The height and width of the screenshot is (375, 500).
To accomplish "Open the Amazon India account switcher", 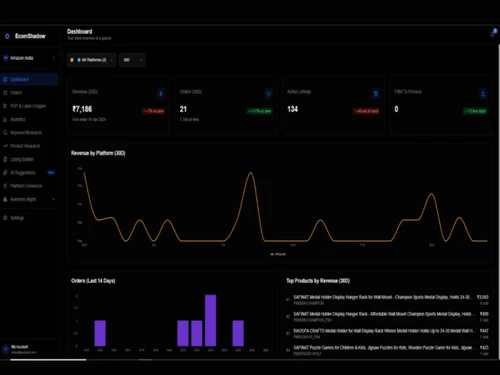I will [29, 58].
